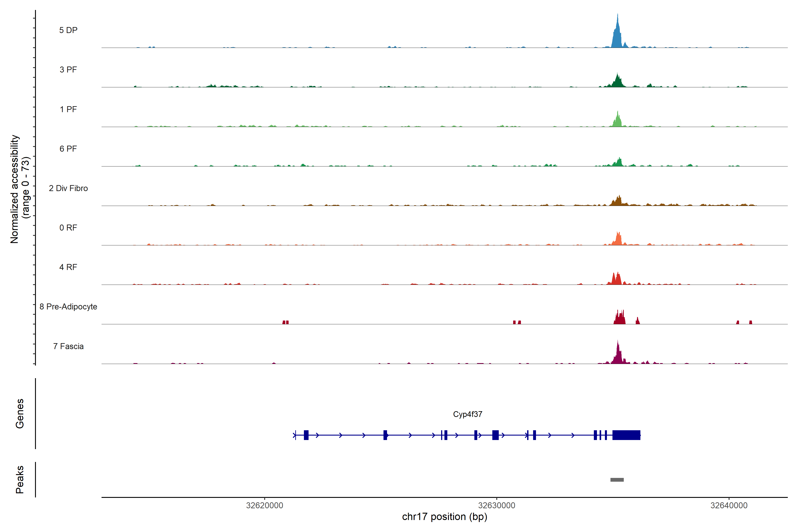Viewport: 798px width, 532px height.
Task: Click the 0 RF track label
Action: click(x=68, y=228)
